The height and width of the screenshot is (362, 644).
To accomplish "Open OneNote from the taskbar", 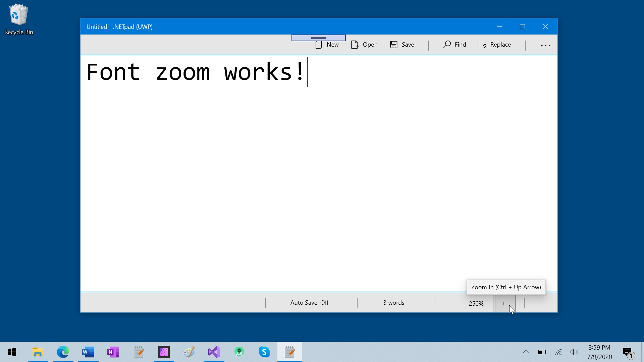I will [x=113, y=352].
